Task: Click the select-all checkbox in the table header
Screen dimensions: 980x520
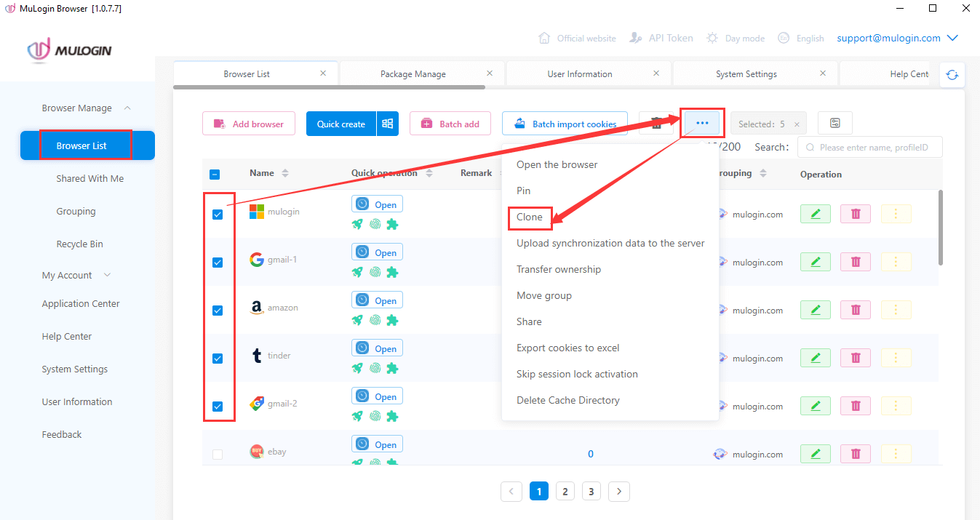Action: point(214,173)
